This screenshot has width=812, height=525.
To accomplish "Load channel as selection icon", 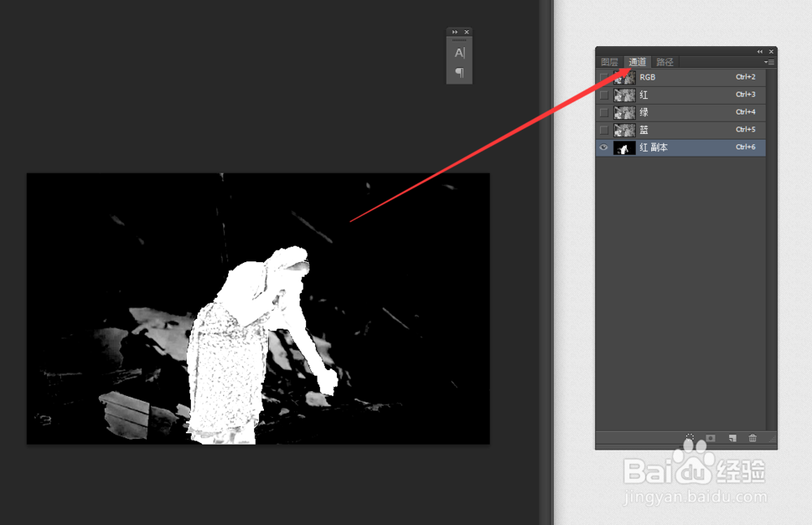I will coord(689,438).
